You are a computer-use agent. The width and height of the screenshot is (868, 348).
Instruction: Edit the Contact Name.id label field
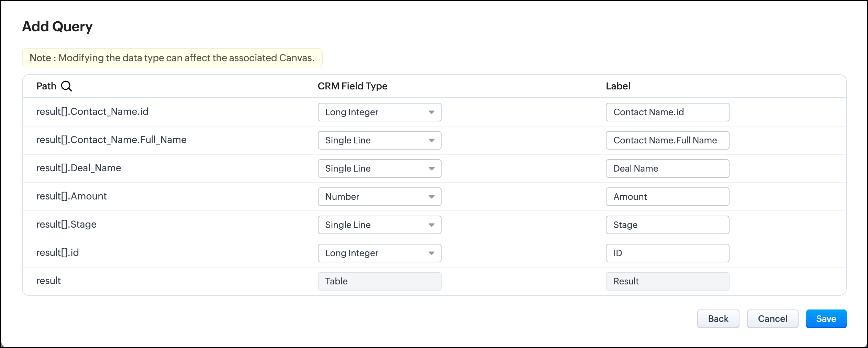click(667, 112)
